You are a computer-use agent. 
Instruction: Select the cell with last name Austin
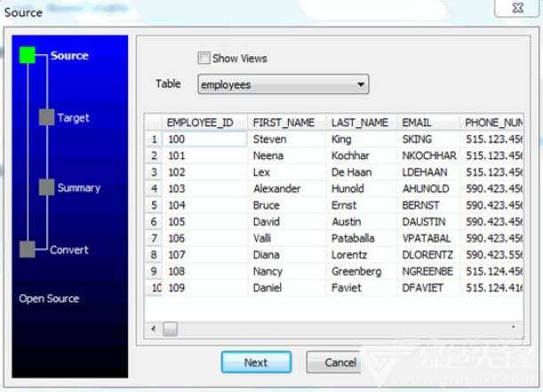[x=362, y=221]
